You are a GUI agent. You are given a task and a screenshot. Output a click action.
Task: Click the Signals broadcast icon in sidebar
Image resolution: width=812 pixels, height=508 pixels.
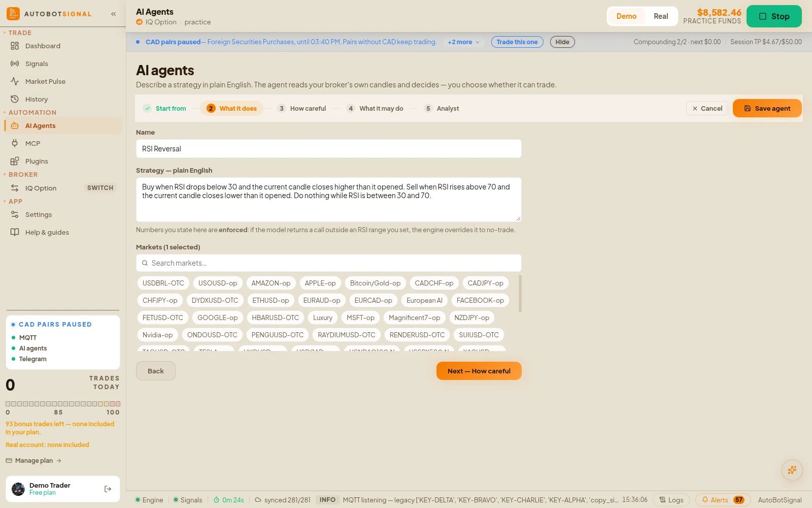click(x=15, y=63)
